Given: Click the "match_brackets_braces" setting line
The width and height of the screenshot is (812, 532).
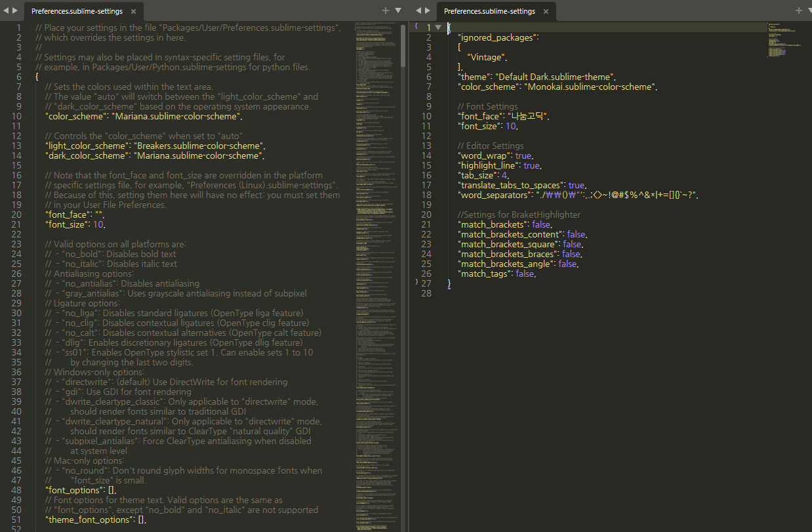Looking at the screenshot, I should [520, 254].
